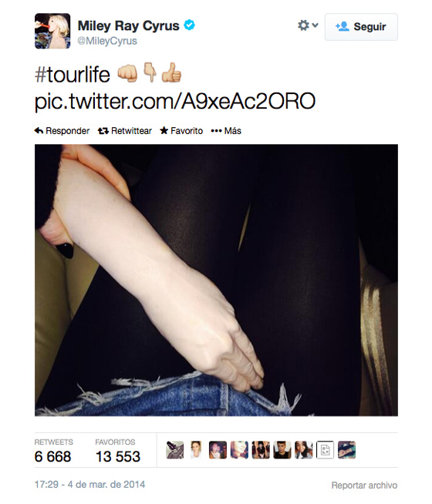
Task: Click the blue verified badge icon
Action: (189, 25)
